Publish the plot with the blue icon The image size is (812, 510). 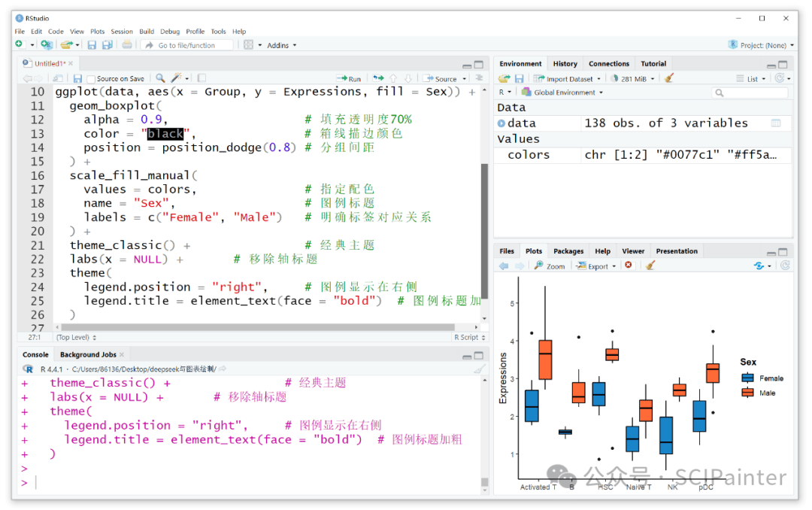tap(759, 266)
